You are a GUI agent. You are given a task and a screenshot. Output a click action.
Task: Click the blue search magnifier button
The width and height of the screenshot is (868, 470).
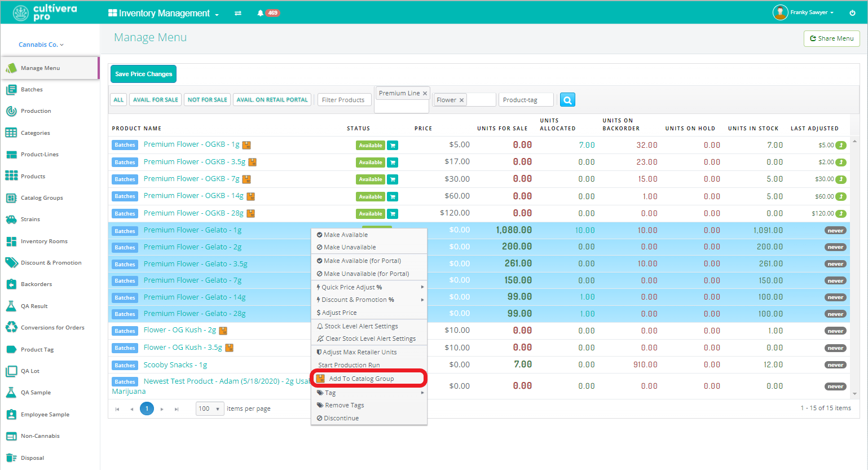567,100
